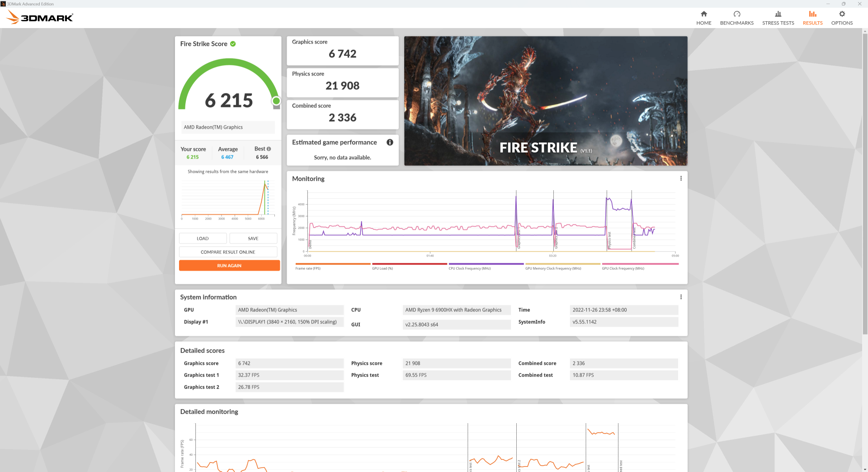Click the 3DMark logo

pos(40,18)
